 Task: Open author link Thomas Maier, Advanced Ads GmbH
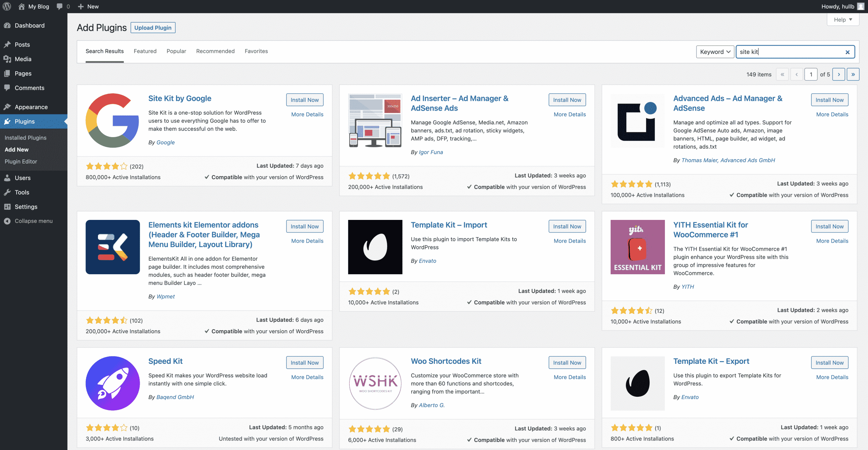(728, 160)
